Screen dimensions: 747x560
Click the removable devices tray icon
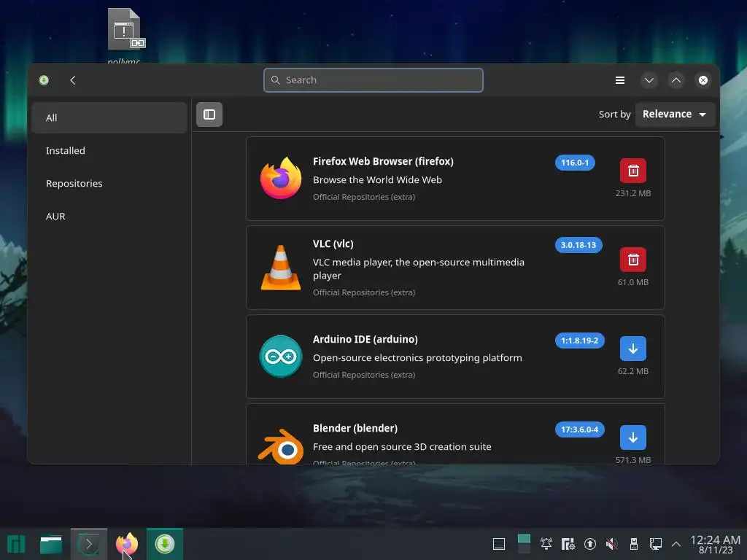coord(634,544)
